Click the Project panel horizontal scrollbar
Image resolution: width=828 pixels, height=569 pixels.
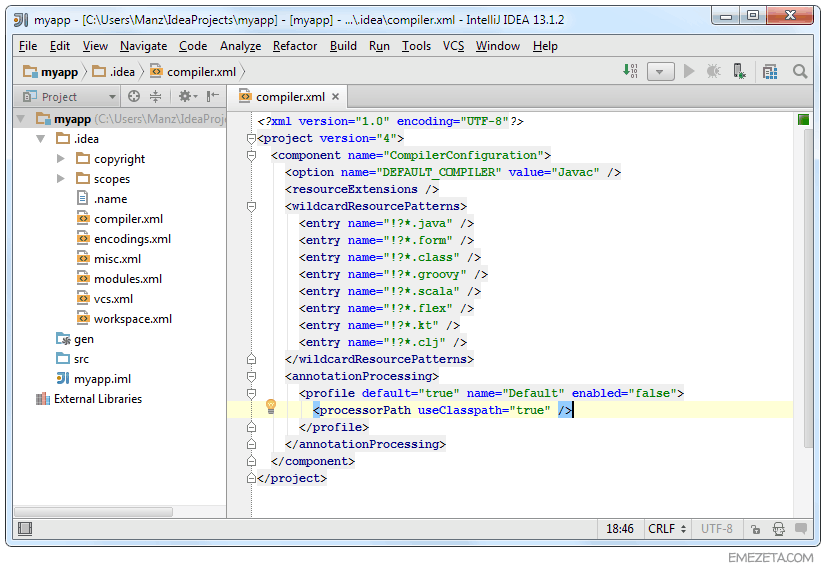pos(93,511)
